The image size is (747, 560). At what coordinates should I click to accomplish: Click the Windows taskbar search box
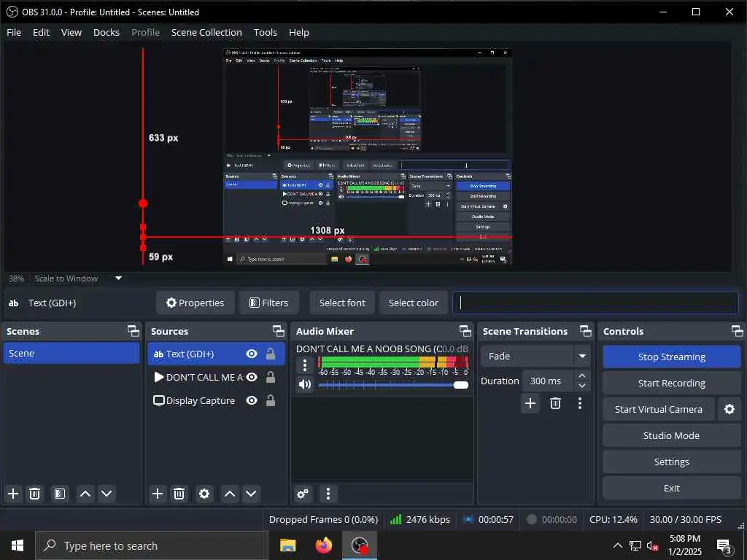(x=152, y=545)
